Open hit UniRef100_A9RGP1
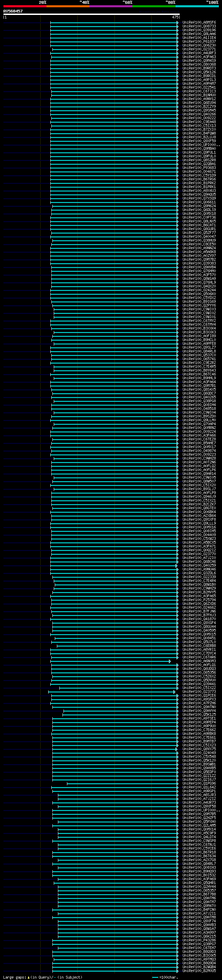Viewport: 222px width, 980px height. point(199,791)
